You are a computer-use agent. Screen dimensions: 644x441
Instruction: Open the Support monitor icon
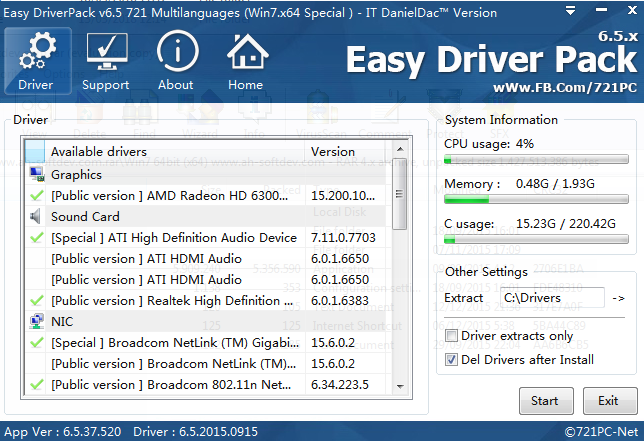107,52
